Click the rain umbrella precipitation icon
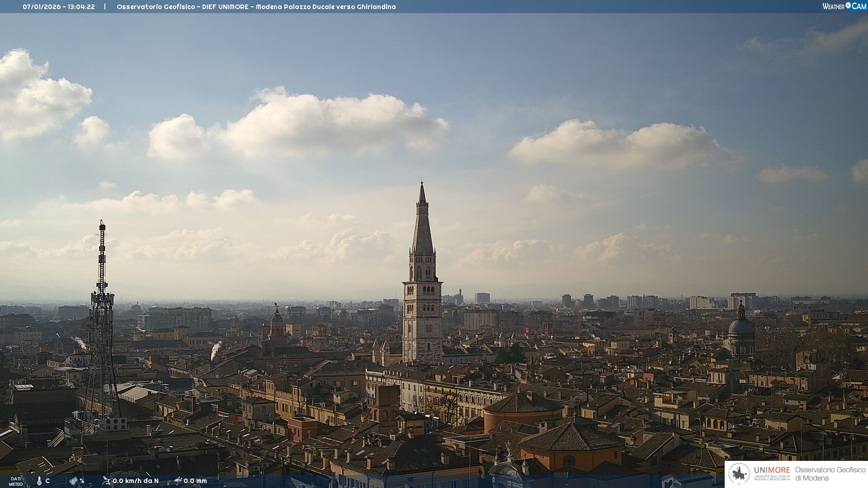This screenshot has width=868, height=488. coord(178,481)
